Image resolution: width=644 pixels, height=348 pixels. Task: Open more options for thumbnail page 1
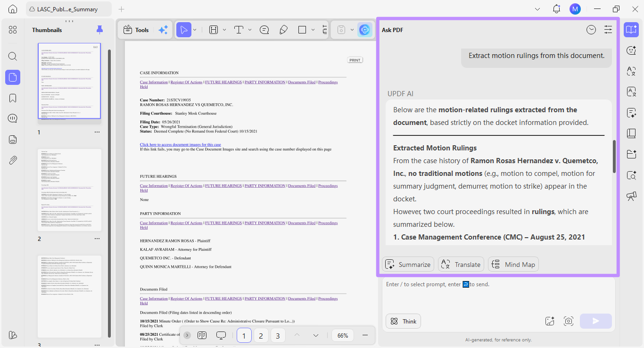[x=97, y=132]
